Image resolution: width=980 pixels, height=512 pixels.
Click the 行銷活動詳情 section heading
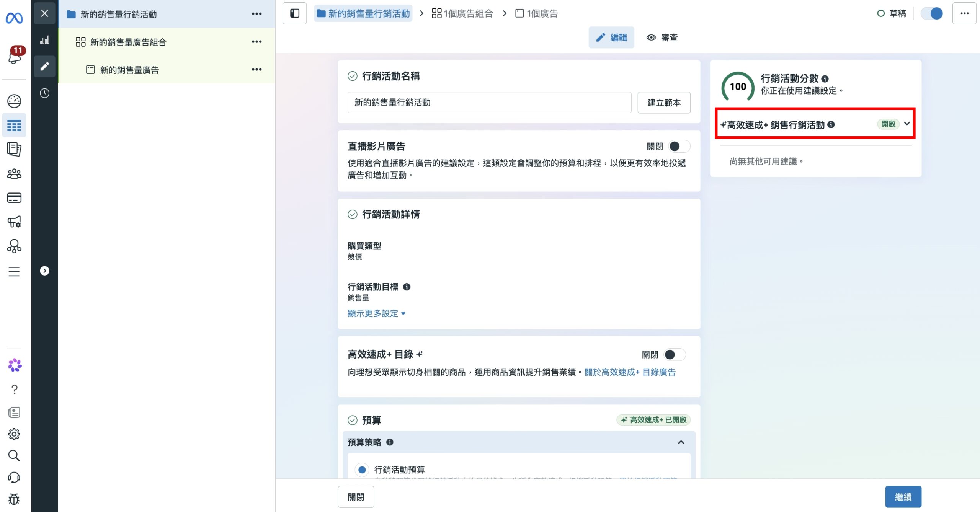coord(391,214)
